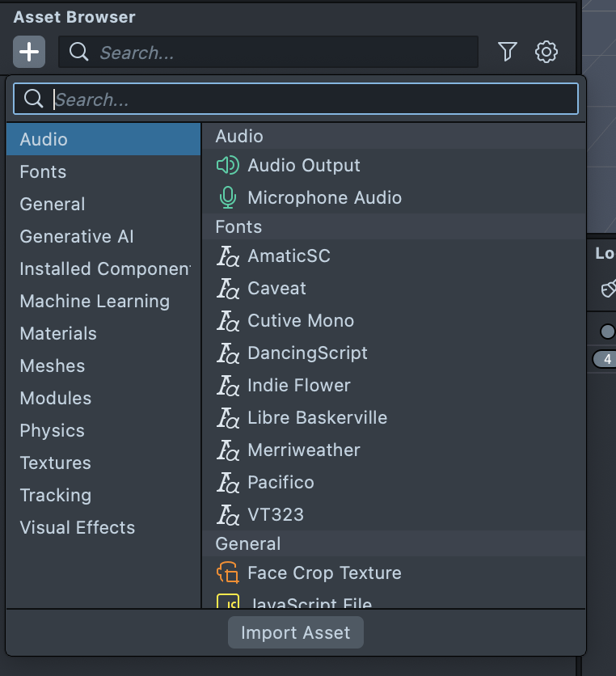Open the Machine Learning category
Viewport: 616px width, 676px height.
coord(95,302)
